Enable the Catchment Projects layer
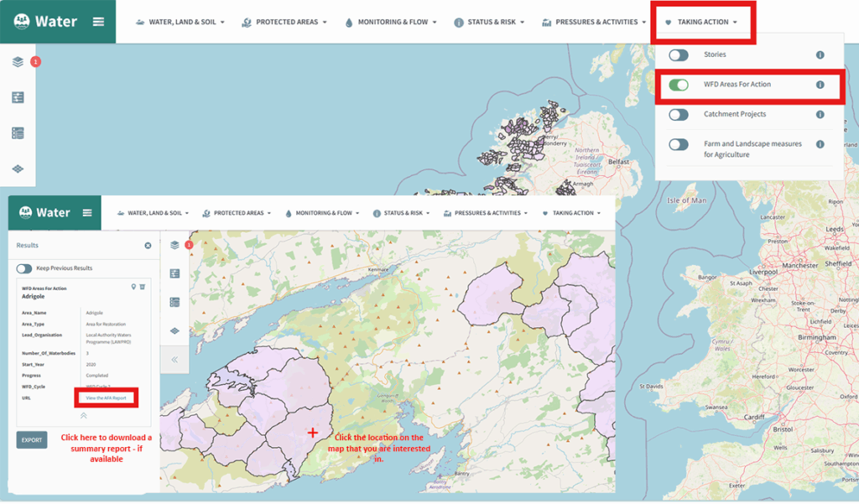859x504 pixels. pyautogui.click(x=679, y=115)
